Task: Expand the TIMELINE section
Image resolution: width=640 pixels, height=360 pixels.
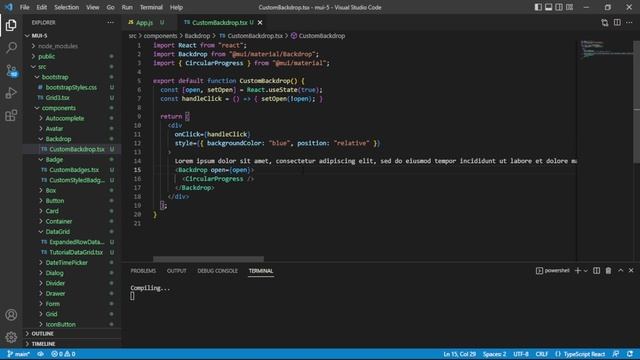Action: (72, 344)
